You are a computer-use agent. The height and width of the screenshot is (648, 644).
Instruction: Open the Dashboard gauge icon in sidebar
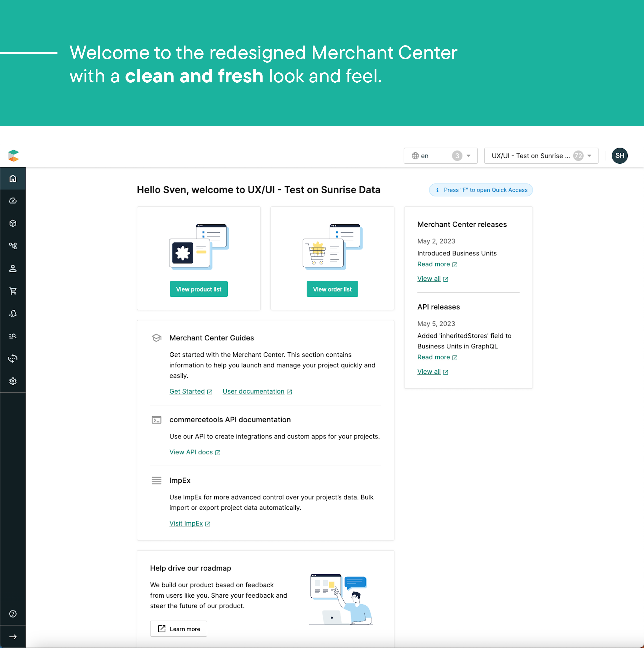point(13,201)
